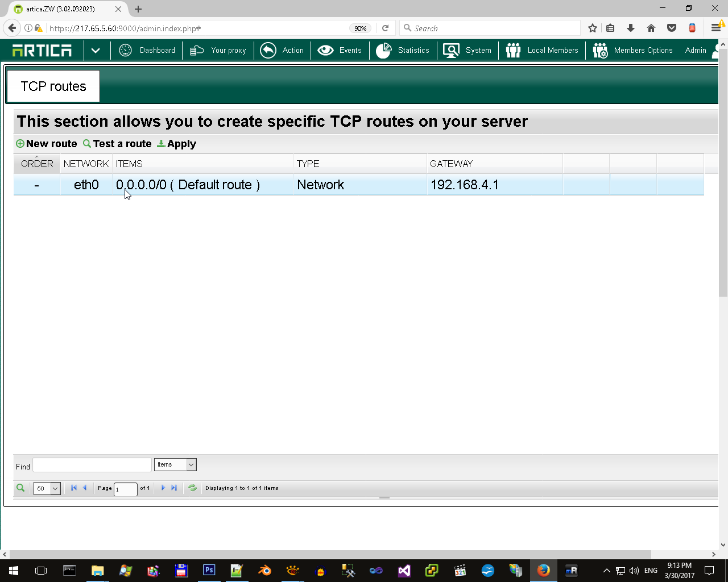Open the Dashboard menu

[147, 50]
